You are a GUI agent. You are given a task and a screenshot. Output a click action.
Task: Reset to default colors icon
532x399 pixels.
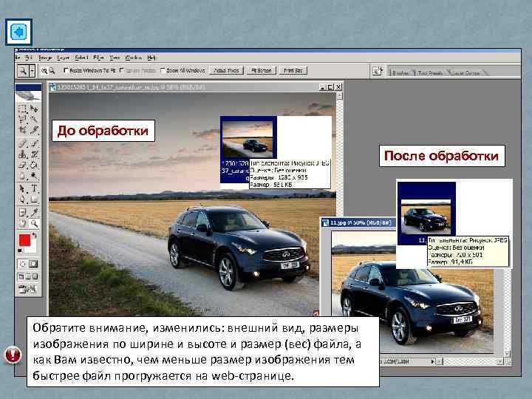pyautogui.click(x=20, y=250)
